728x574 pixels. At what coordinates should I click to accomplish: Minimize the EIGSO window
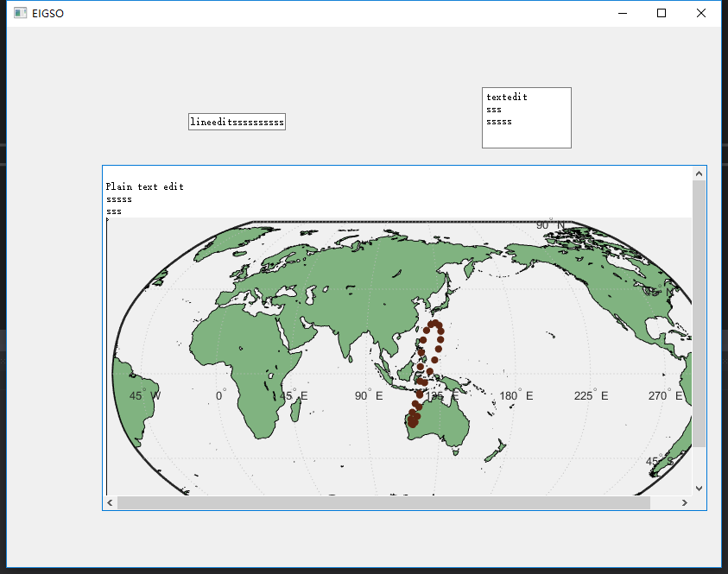click(x=621, y=13)
